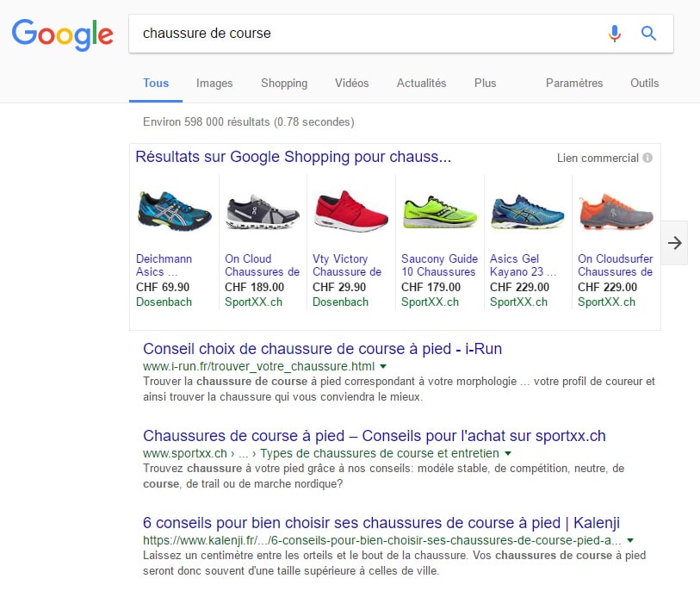This screenshot has height=591, width=700.
Task: Click the Lien commercial info icon
Action: pos(647,158)
